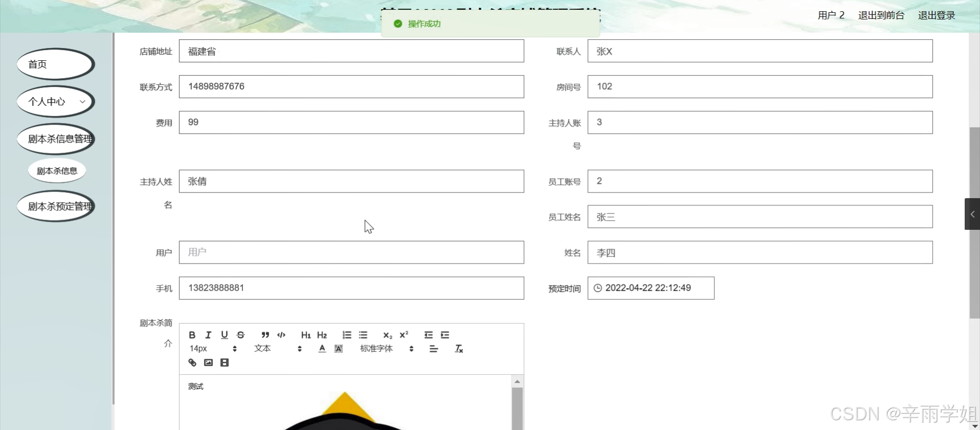Toggle strikethrough formatting in the editor
This screenshot has width=980, height=430.
[x=241, y=335]
